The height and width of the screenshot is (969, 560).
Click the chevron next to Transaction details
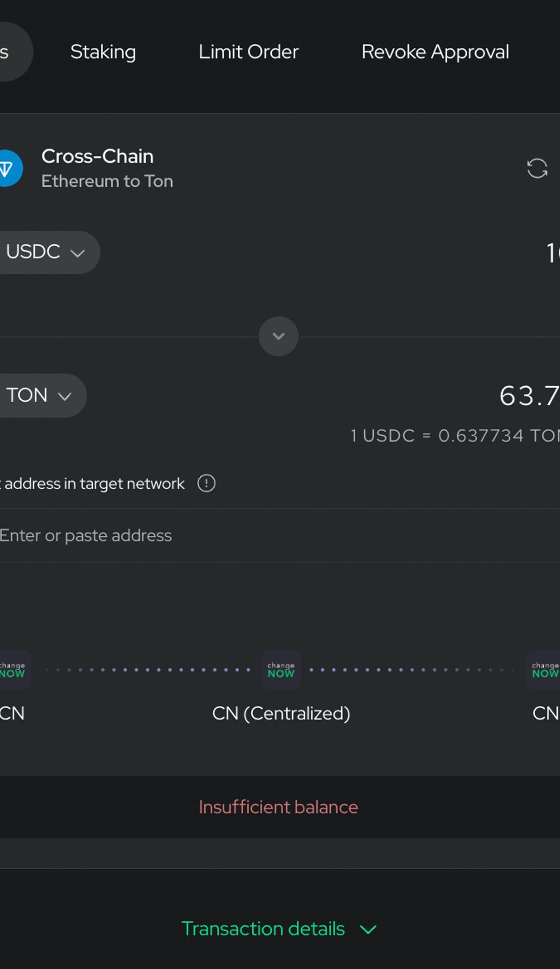click(x=368, y=930)
